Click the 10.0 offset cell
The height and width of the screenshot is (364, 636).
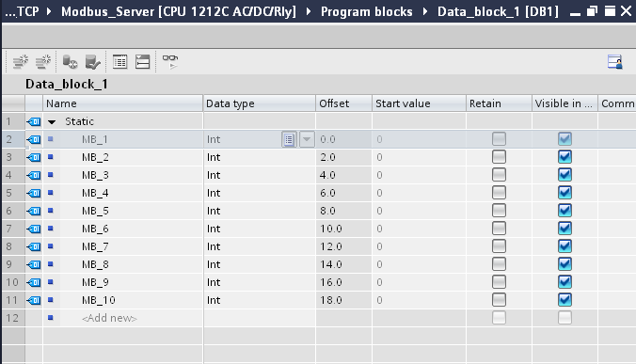(x=344, y=229)
